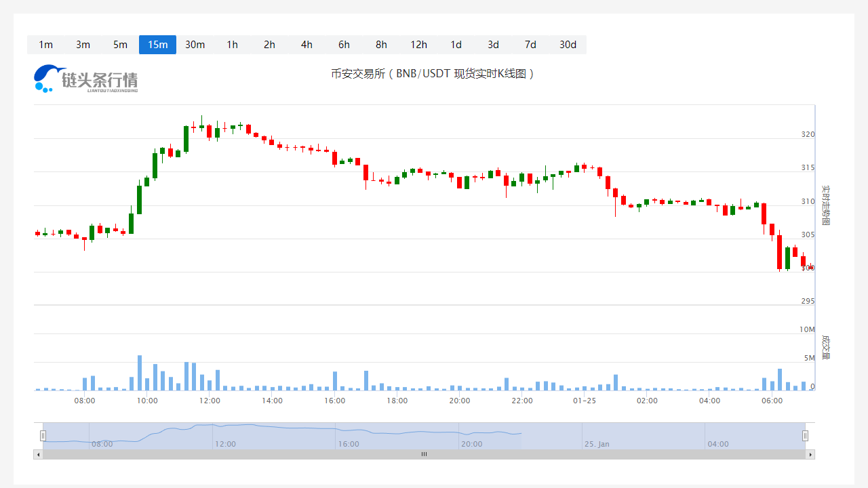Click the 链头条行情 logo
Viewport: 868px width, 488px height.
(86, 79)
